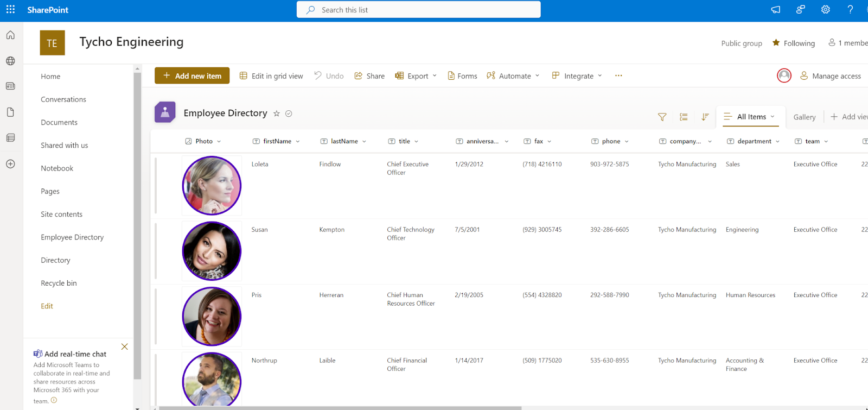Open Documents in site menu
Screen dimensions: 868x410
[59, 122]
